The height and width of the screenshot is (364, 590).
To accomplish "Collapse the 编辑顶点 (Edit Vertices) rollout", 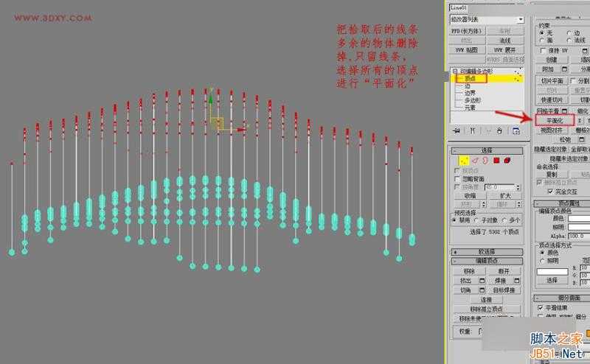I will [x=487, y=261].
